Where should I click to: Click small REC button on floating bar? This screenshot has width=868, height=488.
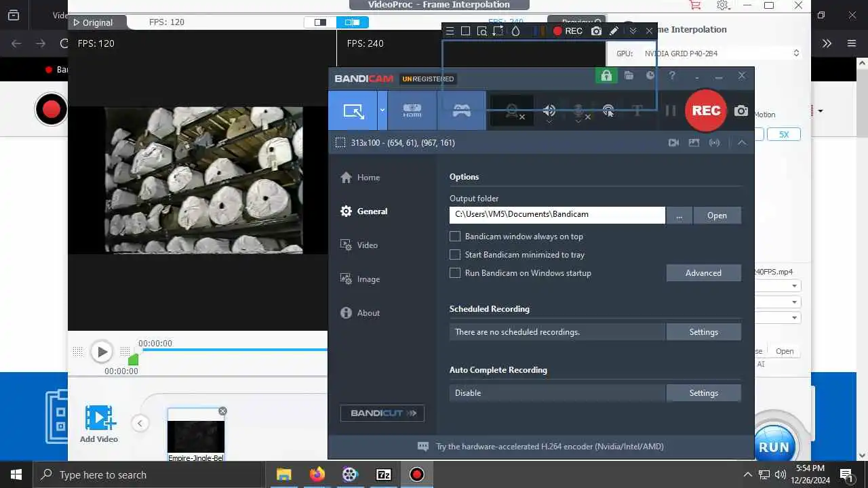568,31
